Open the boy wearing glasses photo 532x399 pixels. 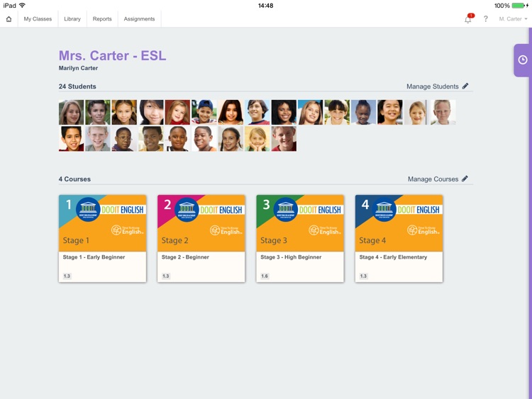[x=124, y=139]
